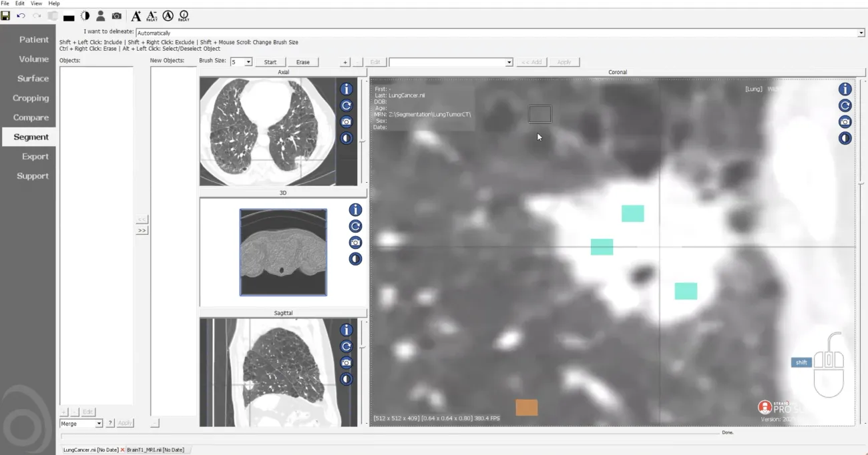Click the Coronal view info icon

click(x=845, y=89)
